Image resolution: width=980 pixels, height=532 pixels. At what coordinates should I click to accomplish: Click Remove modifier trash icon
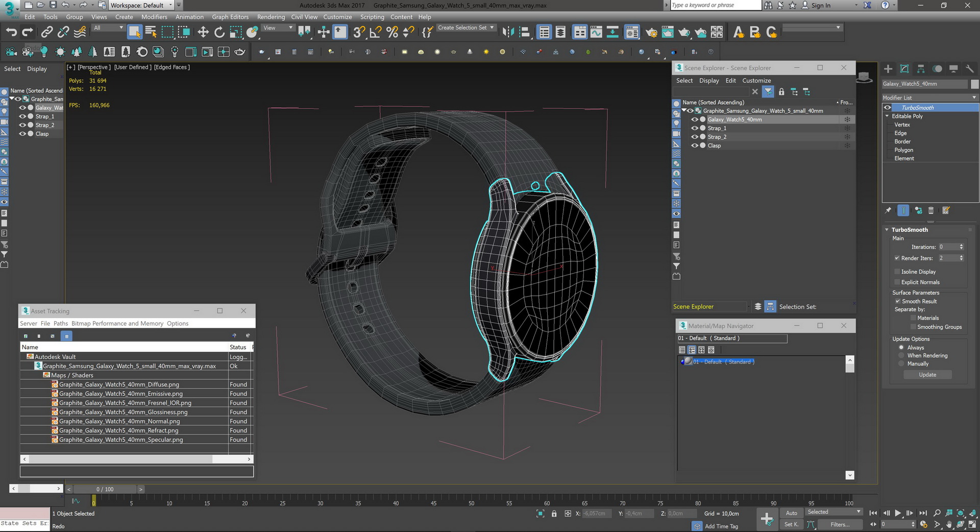coord(931,210)
